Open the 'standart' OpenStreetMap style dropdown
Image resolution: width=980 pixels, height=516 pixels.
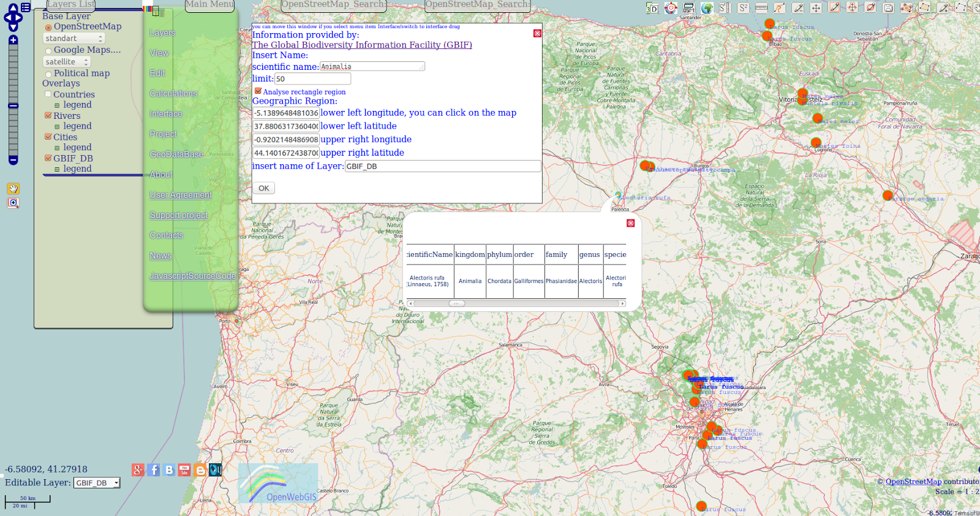tap(74, 39)
